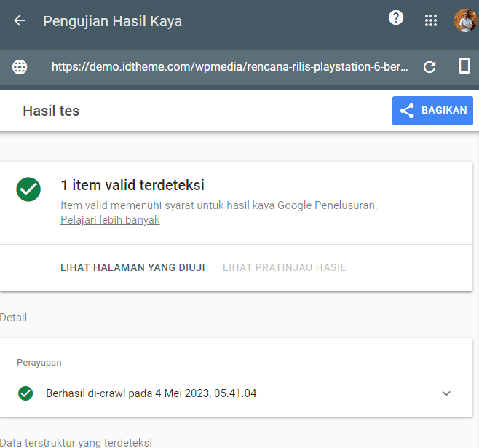Click the globe icon beside the URL
Viewport: 479px width, 448px height.
[20, 67]
